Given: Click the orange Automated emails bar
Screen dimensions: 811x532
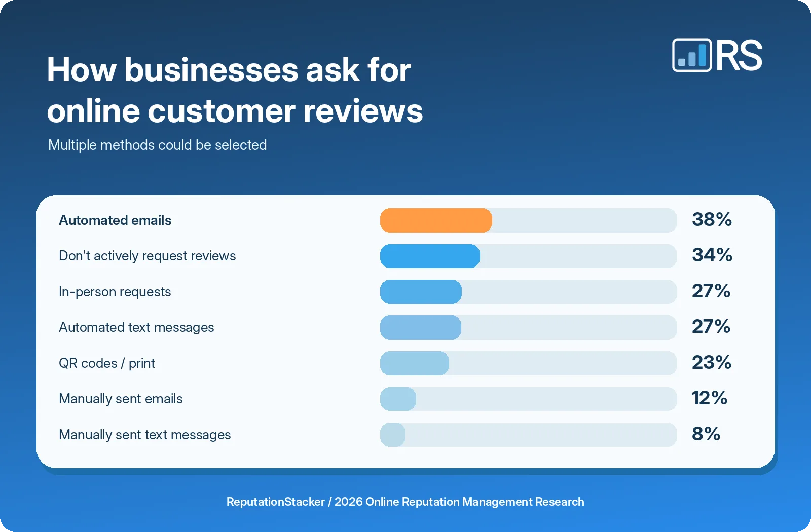Looking at the screenshot, I should click(436, 220).
